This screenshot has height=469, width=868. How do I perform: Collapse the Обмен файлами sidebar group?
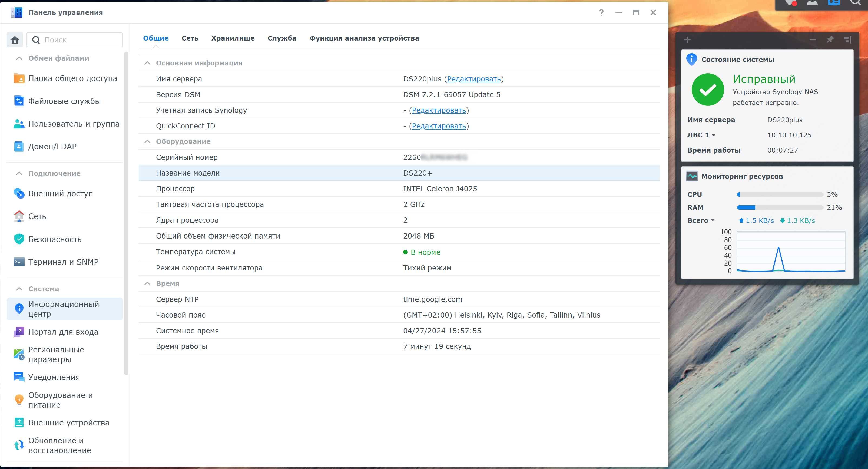(19, 58)
